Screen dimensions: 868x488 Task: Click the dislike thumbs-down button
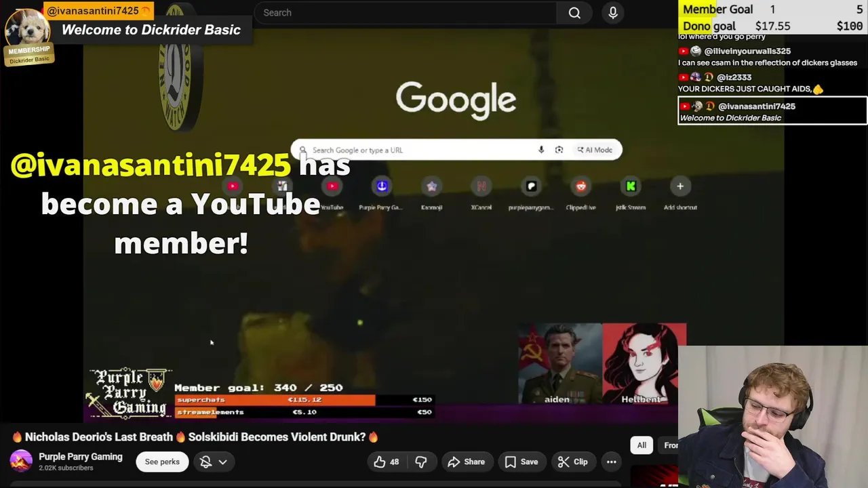coord(421,462)
